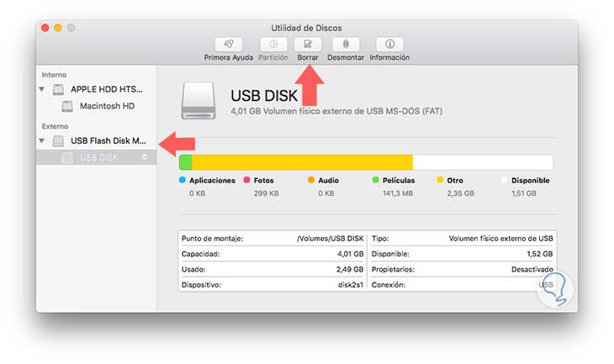The height and width of the screenshot is (364, 614).
Task: Click the Externo sidebar section header
Action: click(x=56, y=126)
